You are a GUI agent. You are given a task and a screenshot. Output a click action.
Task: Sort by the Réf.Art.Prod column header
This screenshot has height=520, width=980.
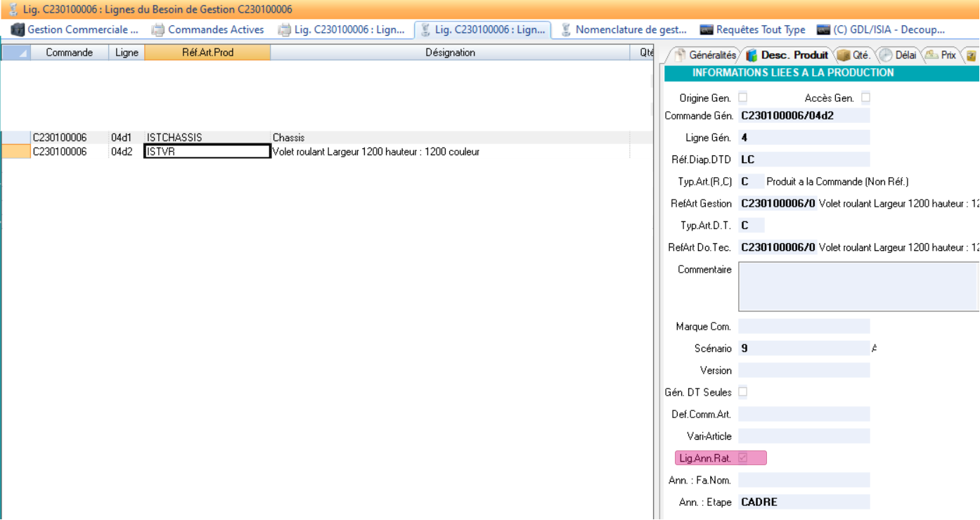click(x=207, y=53)
